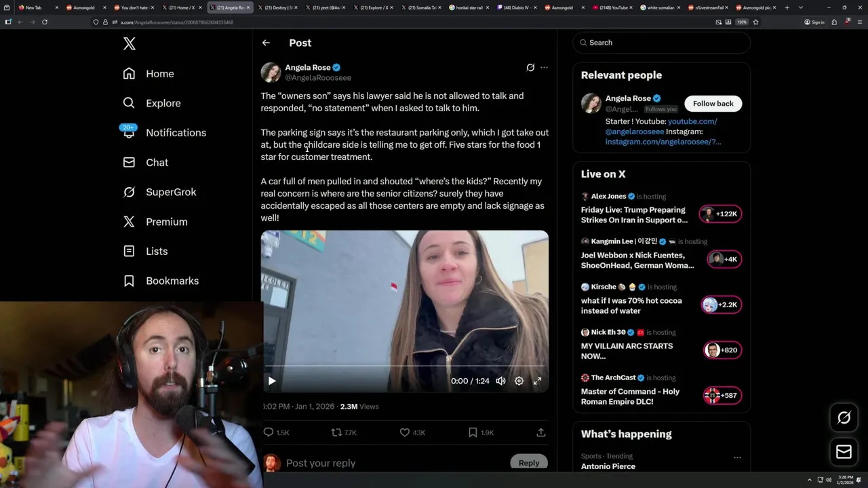Open SuperGrok from the sidebar

coord(159,192)
